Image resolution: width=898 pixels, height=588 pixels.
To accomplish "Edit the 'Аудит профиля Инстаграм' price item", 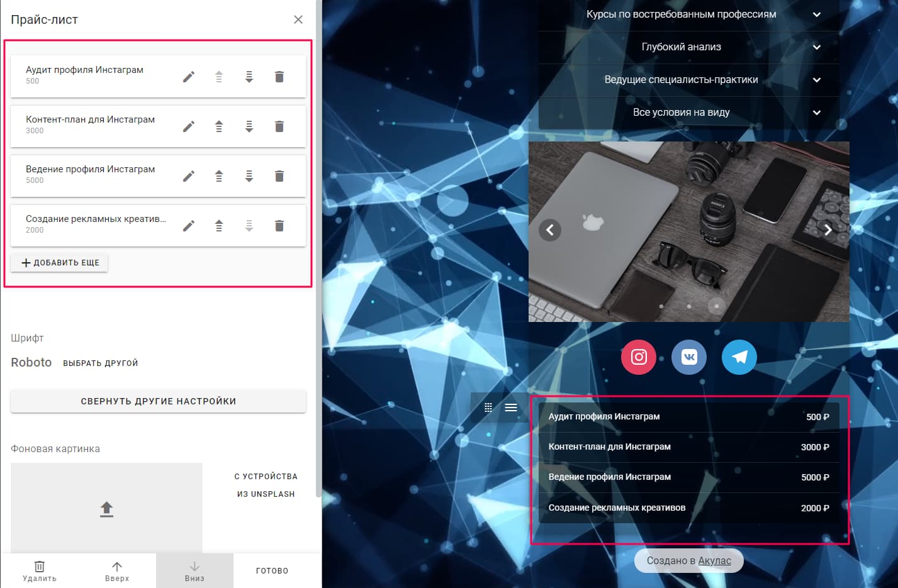I will (x=189, y=77).
